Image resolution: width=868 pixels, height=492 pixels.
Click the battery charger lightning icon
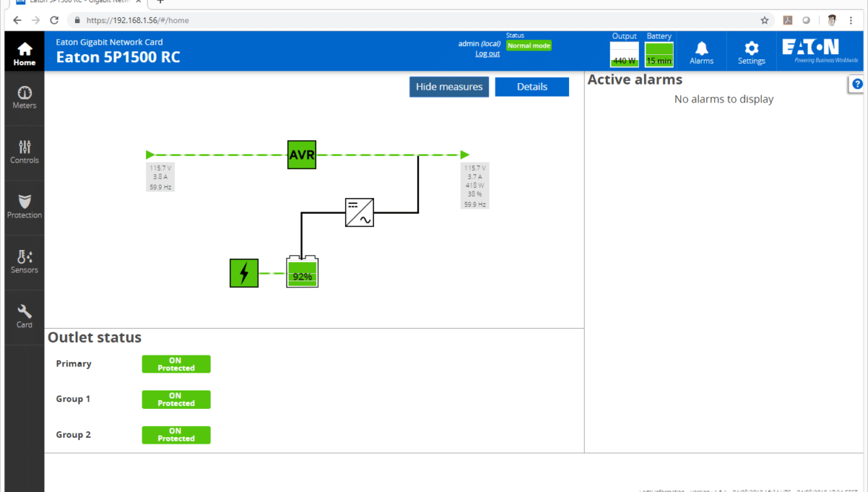tap(244, 273)
